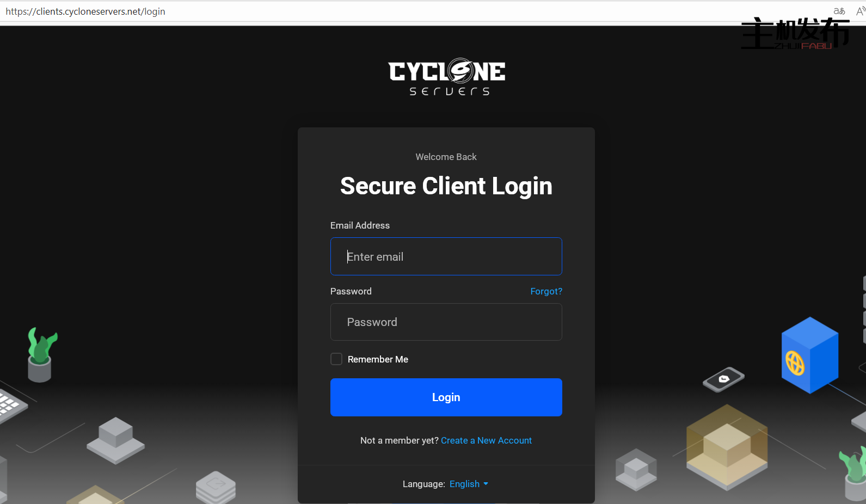Click the Secure Client Login heading
The width and height of the screenshot is (866, 504).
[446, 186]
